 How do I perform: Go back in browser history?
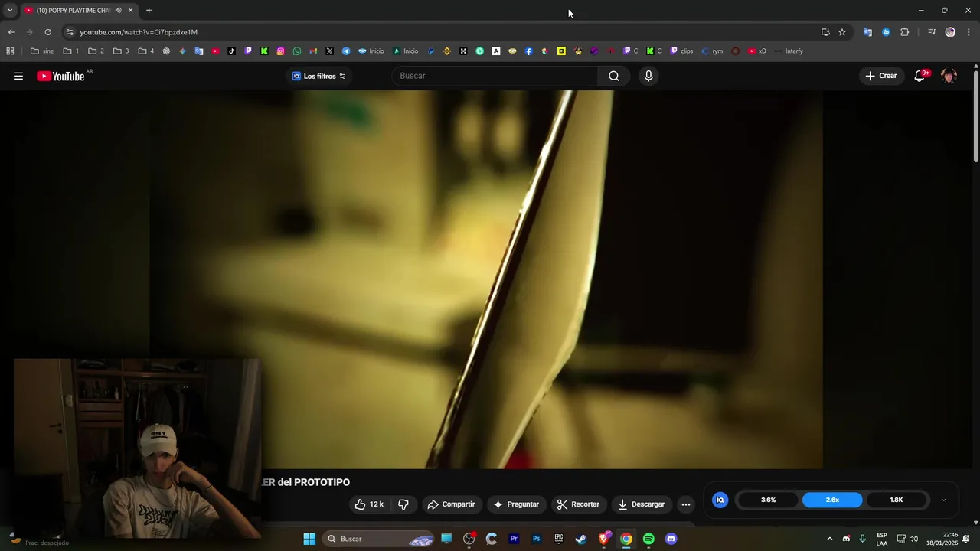[x=11, y=32]
